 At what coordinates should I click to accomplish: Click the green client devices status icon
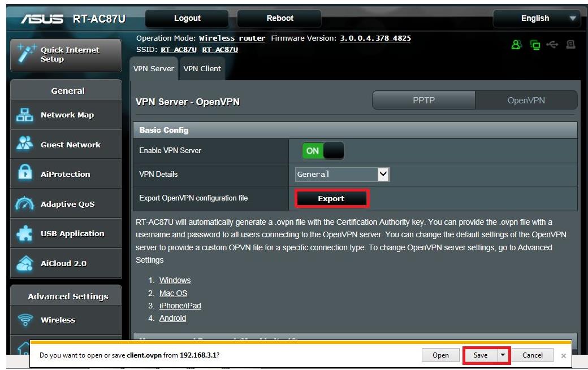pos(535,45)
